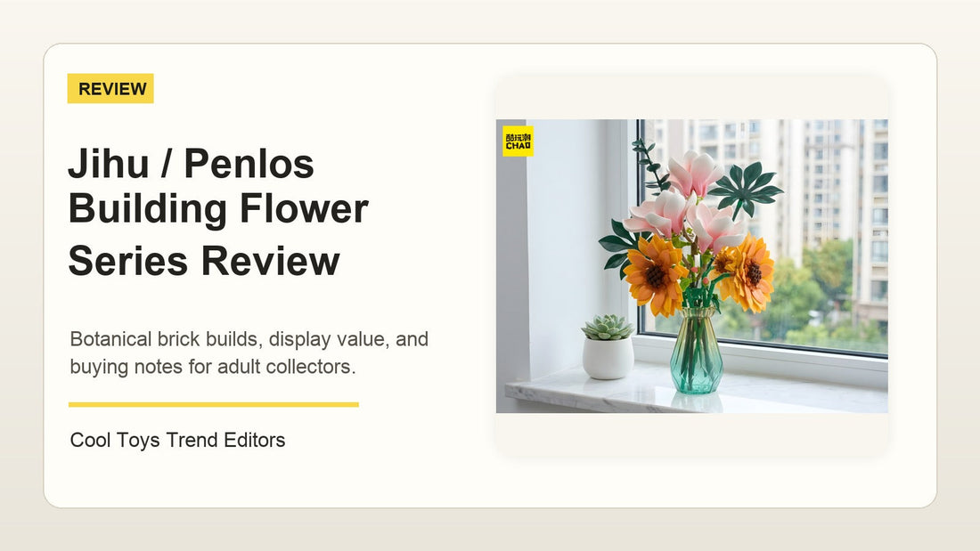This screenshot has height=551, width=980.
Task: Click the 'Cool Toys Trend Editors' byline
Action: 177,440
